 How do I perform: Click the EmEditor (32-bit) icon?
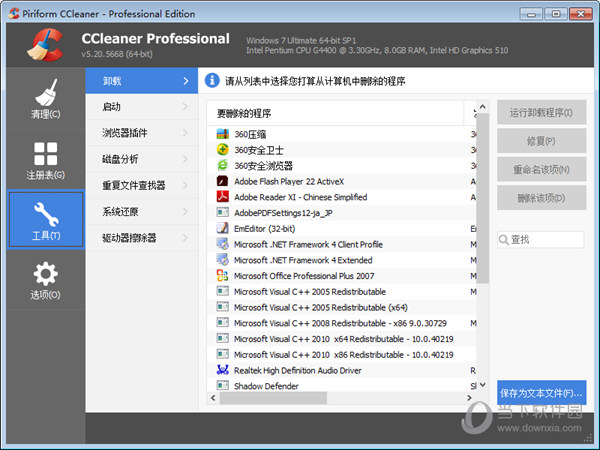coord(223,228)
